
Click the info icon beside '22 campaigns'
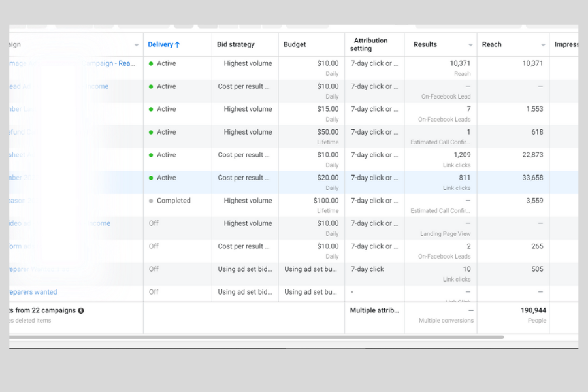click(81, 311)
